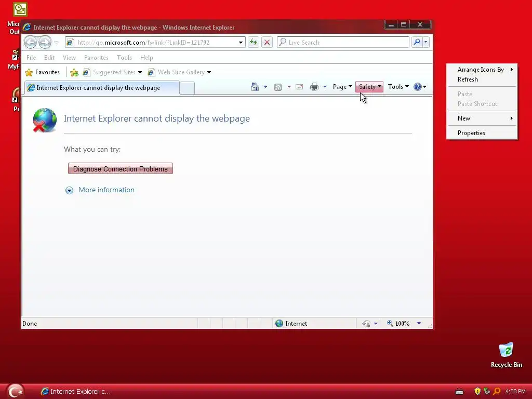Click the Home house icon
The width and height of the screenshot is (532, 399).
(255, 87)
